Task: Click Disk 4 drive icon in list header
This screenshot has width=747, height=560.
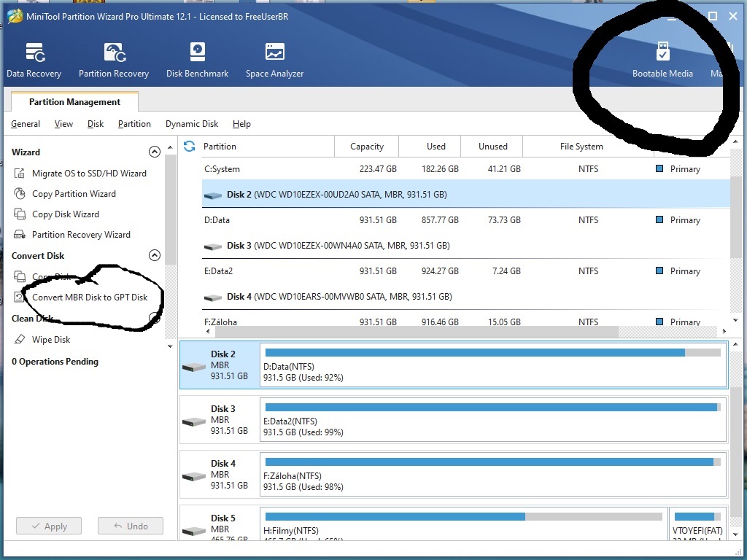Action: point(213,297)
